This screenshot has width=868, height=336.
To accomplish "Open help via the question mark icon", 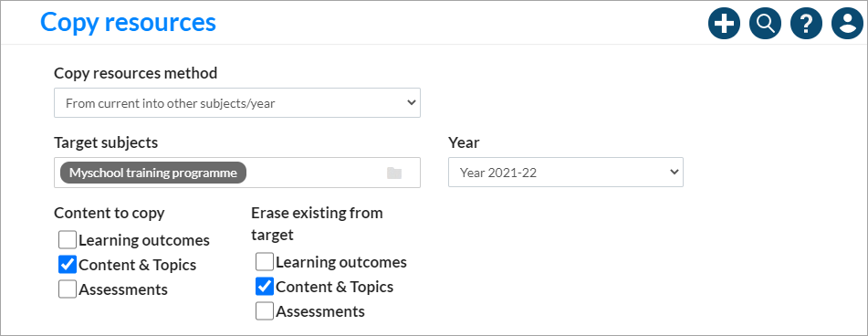I will 806,23.
